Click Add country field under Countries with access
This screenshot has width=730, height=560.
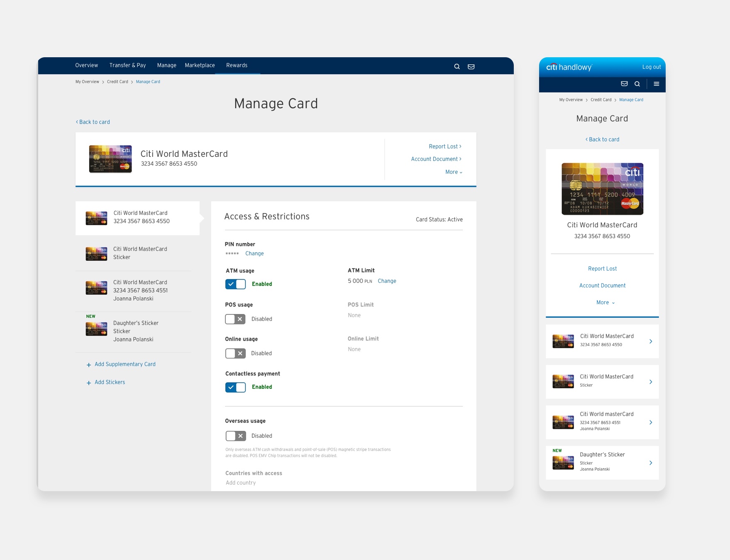click(x=241, y=483)
